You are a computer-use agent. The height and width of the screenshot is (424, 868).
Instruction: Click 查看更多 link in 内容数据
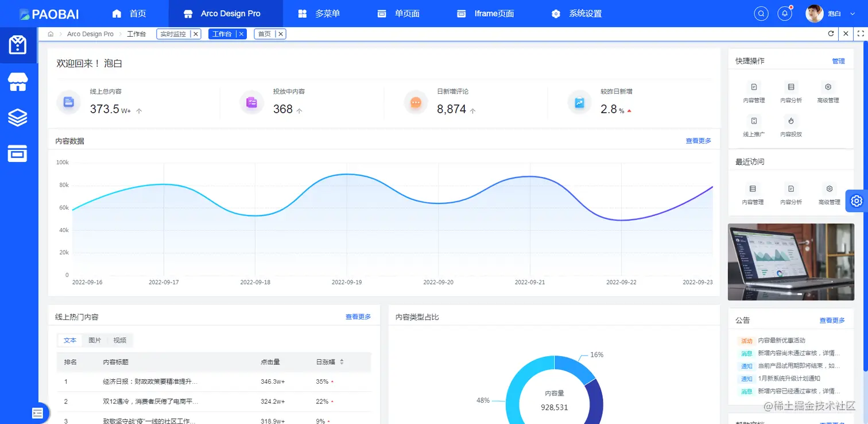(698, 141)
